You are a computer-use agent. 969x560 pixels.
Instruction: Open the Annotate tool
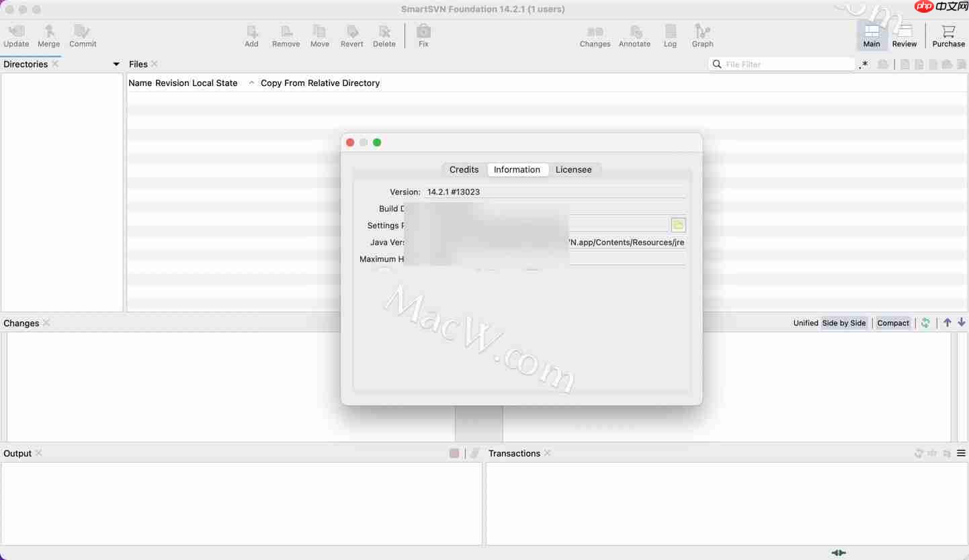pyautogui.click(x=634, y=35)
